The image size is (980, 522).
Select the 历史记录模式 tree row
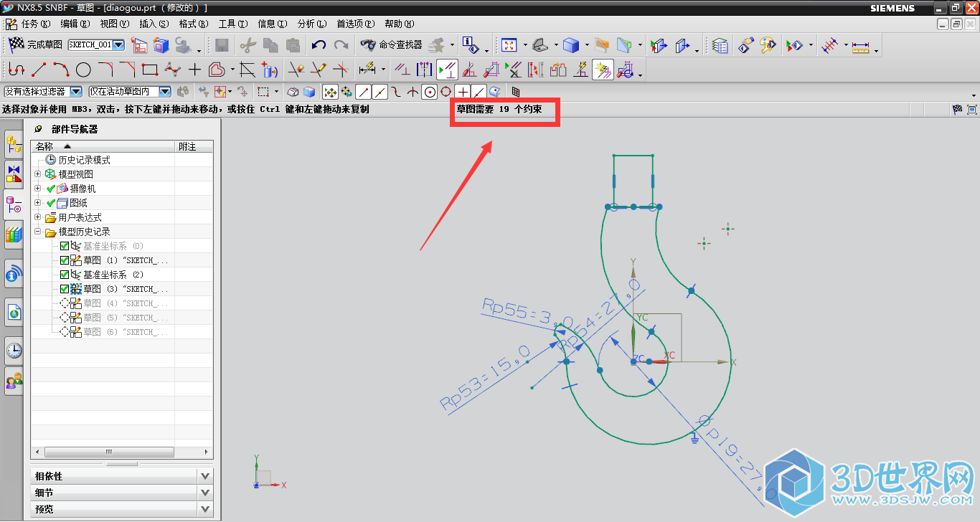[x=123, y=160]
